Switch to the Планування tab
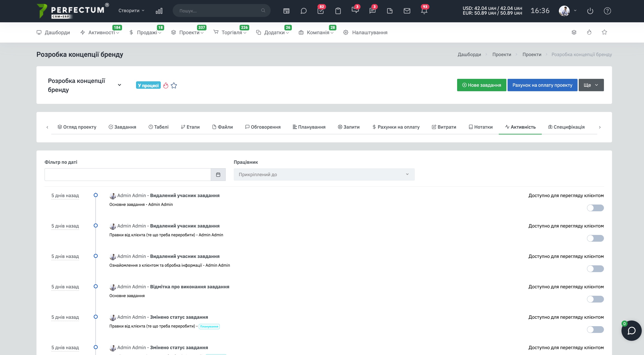The width and height of the screenshot is (644, 355). coord(309,127)
